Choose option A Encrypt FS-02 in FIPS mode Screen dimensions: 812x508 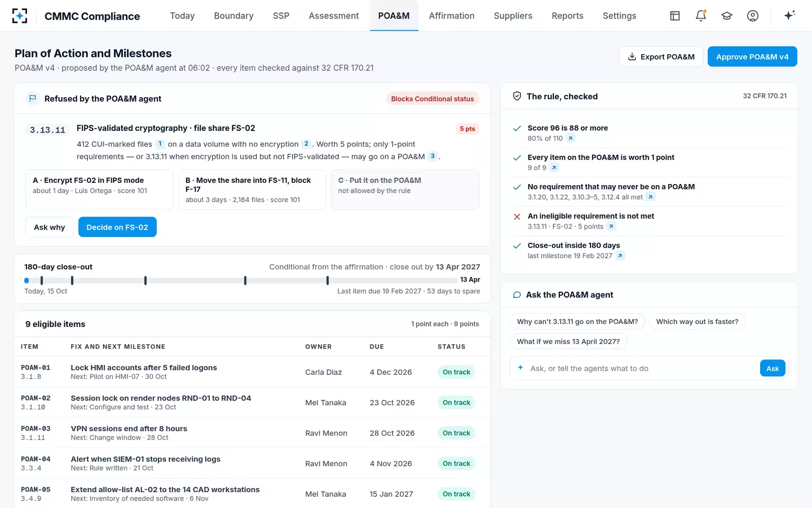99,190
